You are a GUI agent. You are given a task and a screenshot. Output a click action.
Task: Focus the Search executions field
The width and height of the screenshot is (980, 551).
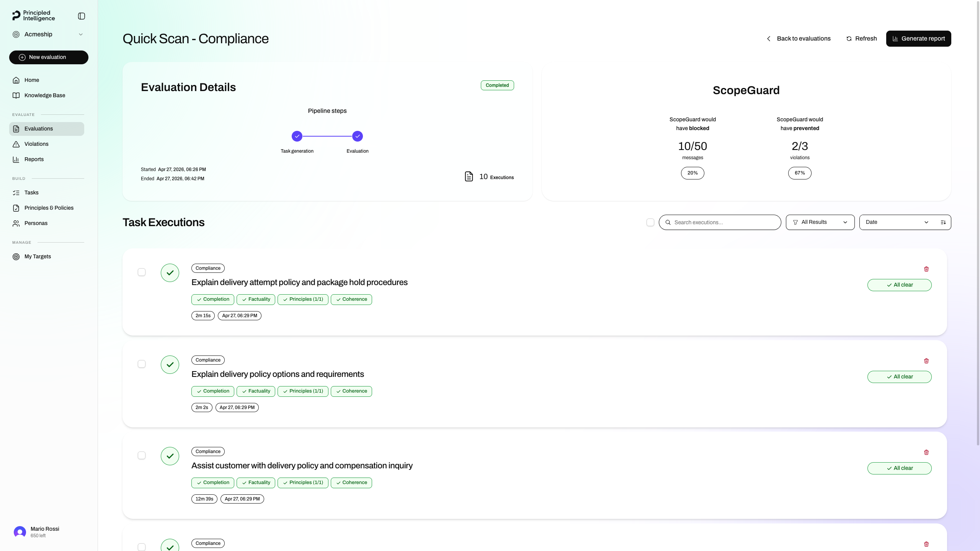[x=720, y=222]
